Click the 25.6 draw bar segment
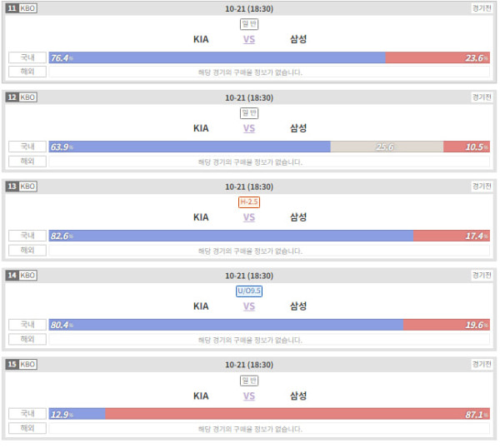This screenshot has width=500, height=448. (x=387, y=147)
